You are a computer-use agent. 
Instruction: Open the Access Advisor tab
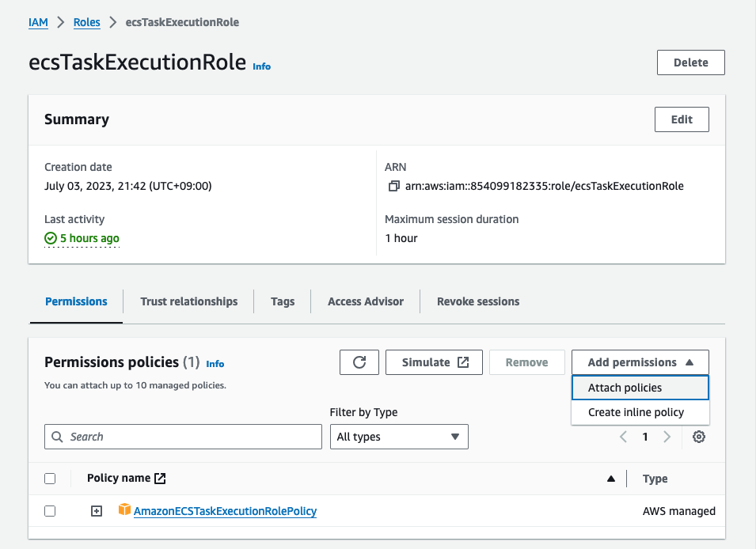tap(366, 301)
